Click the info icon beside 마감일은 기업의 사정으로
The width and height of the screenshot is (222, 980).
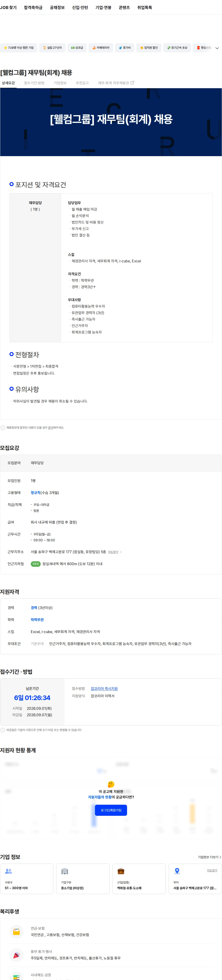click(3, 730)
